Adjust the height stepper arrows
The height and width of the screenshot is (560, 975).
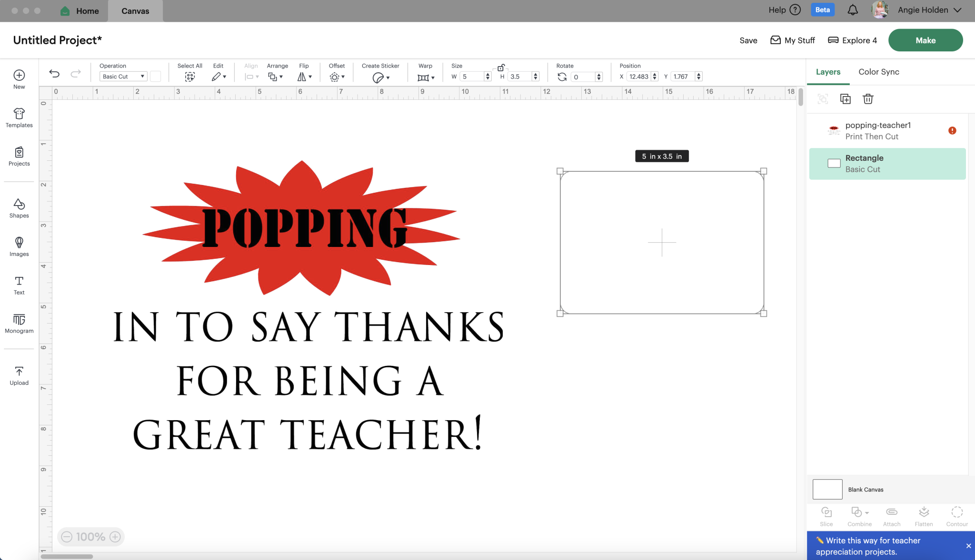point(536,77)
